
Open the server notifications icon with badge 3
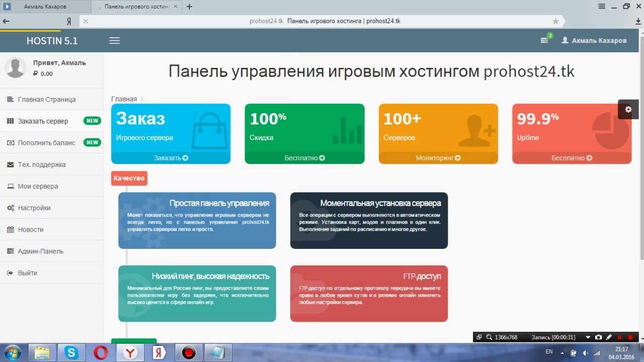pos(545,40)
